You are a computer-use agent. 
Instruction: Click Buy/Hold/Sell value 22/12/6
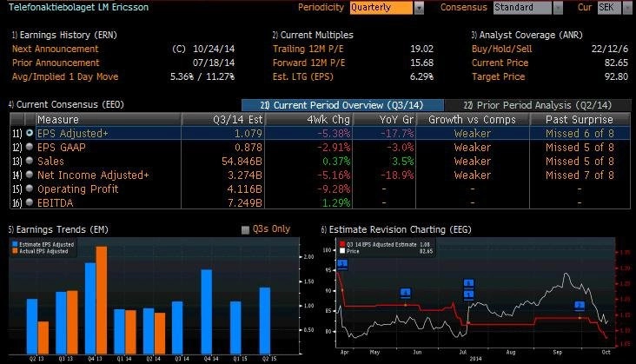(610, 49)
